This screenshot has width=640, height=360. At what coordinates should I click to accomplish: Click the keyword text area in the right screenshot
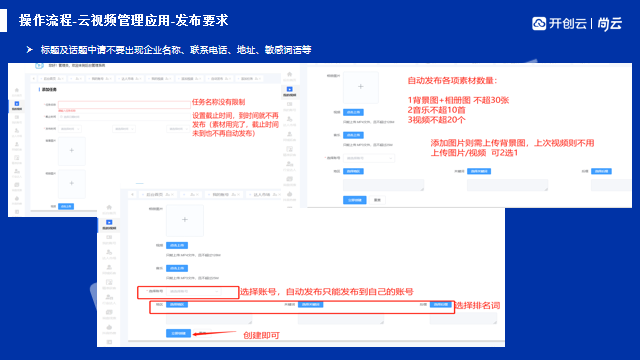507,185
